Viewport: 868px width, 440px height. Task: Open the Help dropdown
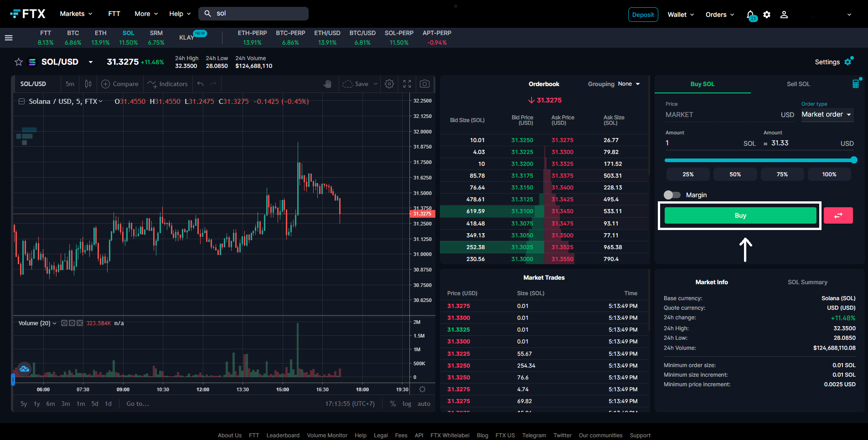coord(180,14)
